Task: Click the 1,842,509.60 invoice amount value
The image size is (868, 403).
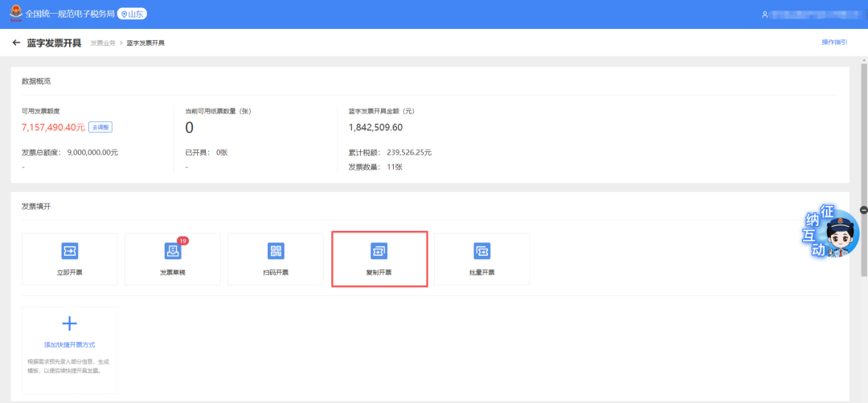Action: tap(375, 128)
